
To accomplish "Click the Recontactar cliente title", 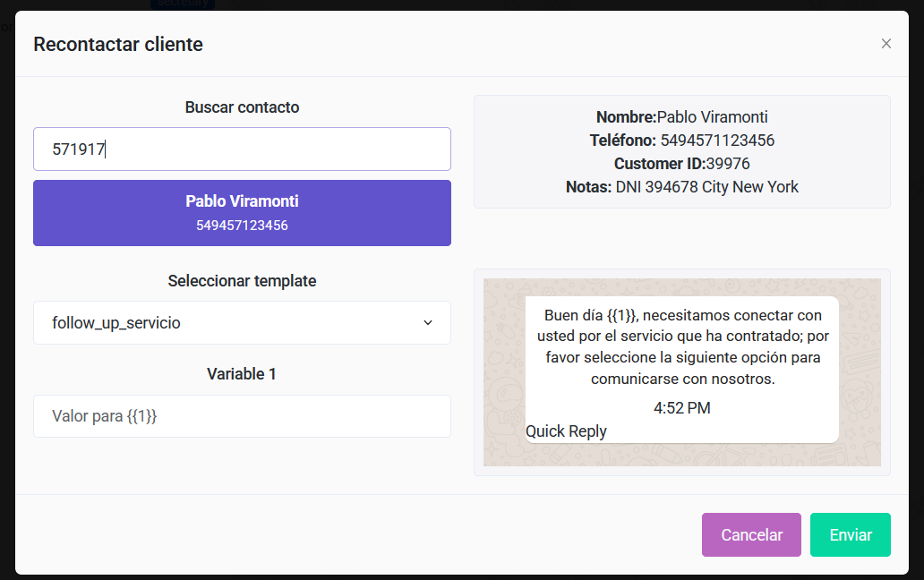I will click(118, 44).
